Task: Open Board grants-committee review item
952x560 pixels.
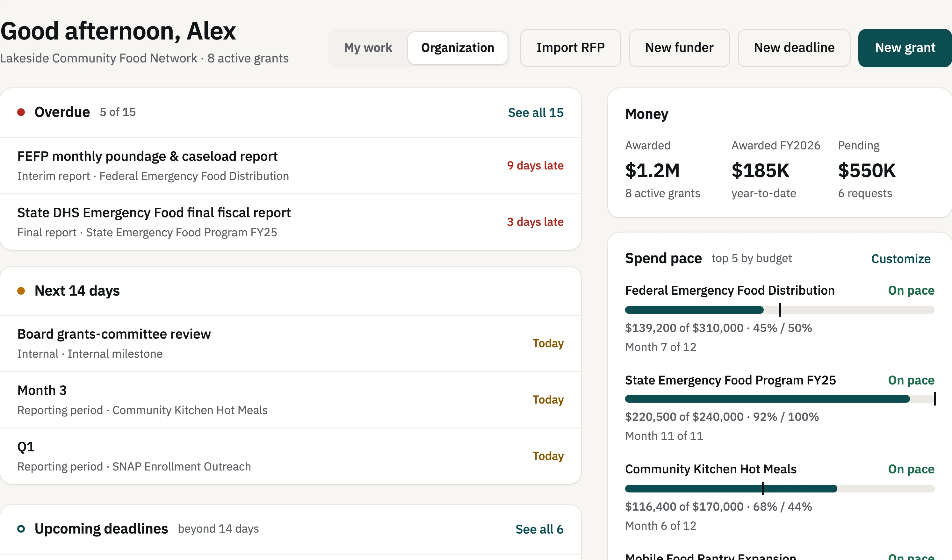Action: point(290,344)
